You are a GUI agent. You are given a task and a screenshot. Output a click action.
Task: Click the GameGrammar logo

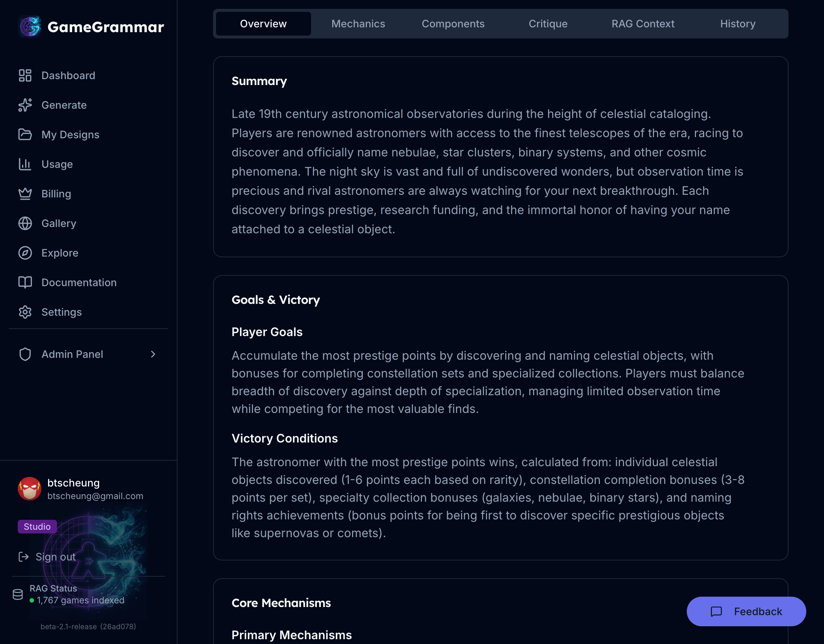point(30,26)
